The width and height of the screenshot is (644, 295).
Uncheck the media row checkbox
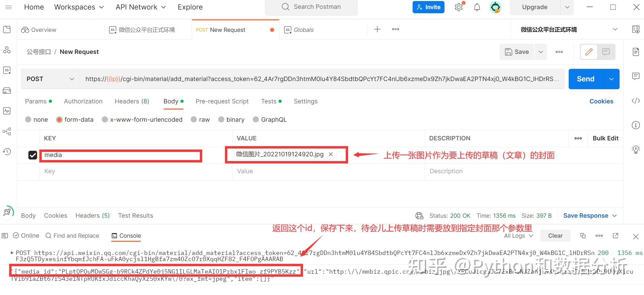[x=33, y=155]
